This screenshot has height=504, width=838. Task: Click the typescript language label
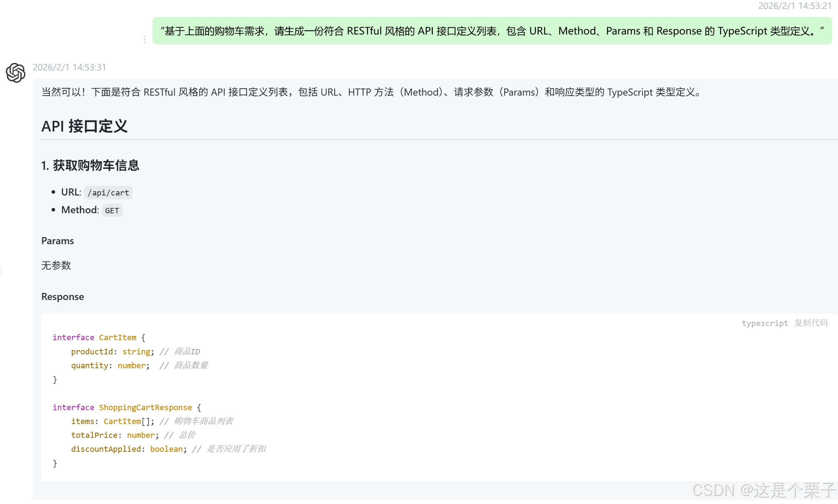(x=764, y=323)
